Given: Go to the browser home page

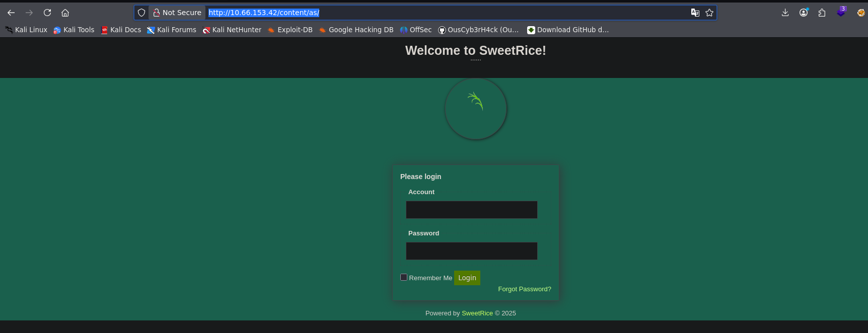Looking at the screenshot, I should pos(65,13).
